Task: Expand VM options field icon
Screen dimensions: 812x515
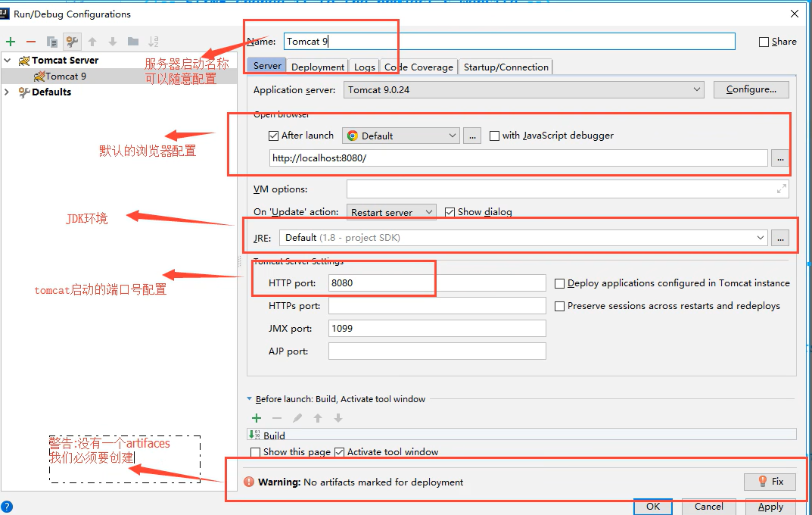Action: tap(782, 189)
